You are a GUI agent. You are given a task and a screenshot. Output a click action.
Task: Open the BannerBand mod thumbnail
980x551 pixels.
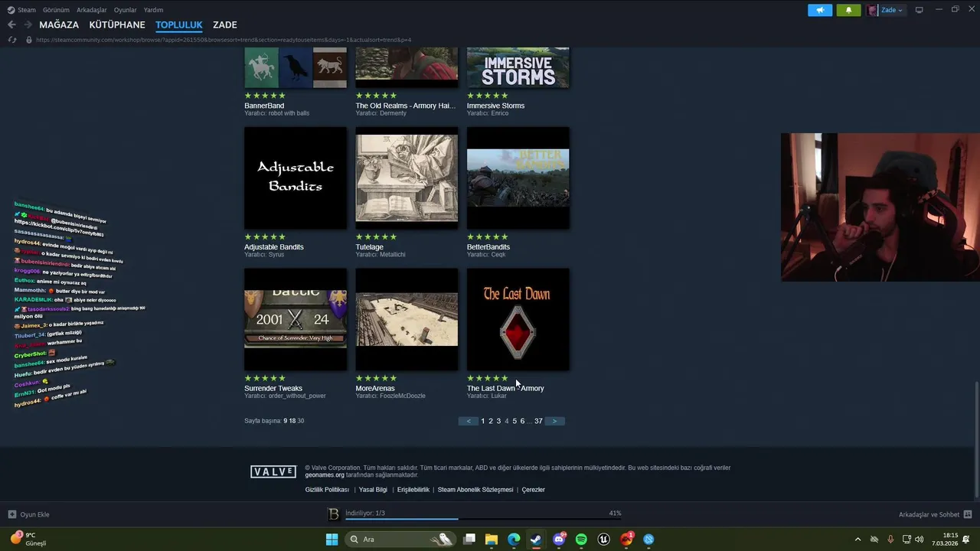(296, 68)
